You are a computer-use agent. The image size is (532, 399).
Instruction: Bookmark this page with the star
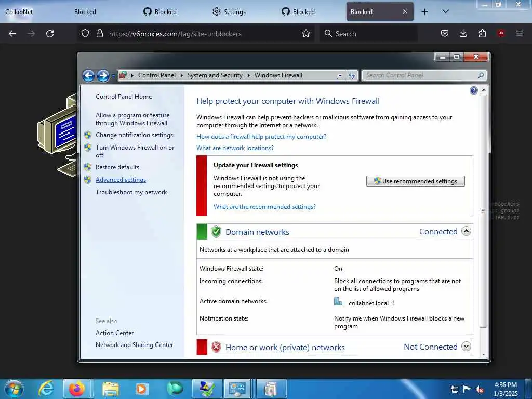306,34
